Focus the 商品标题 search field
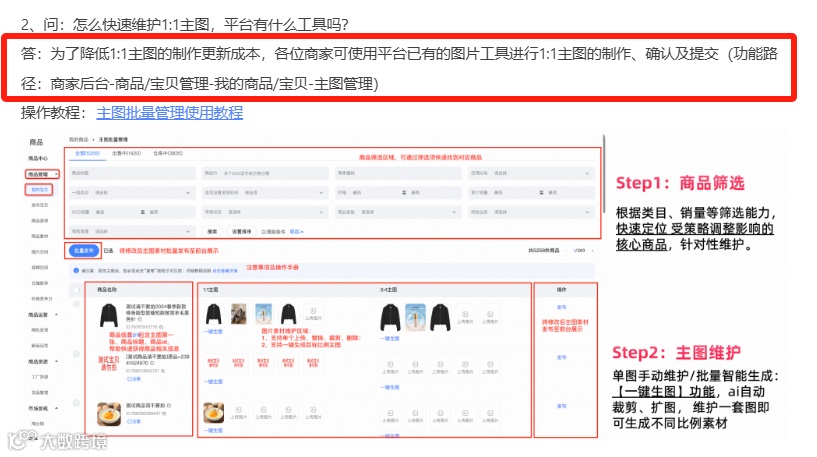 [x=131, y=173]
